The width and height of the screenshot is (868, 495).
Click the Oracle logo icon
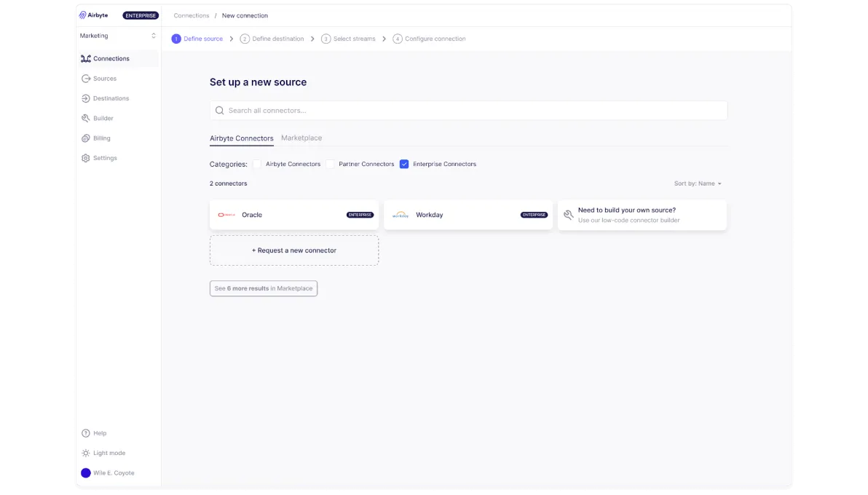(x=226, y=215)
